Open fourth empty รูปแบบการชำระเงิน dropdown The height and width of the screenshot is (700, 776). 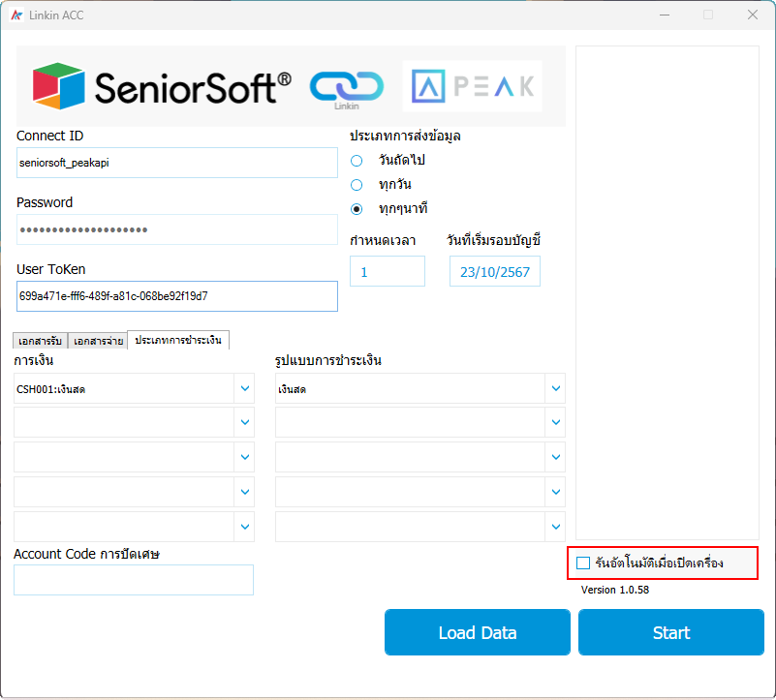tap(555, 492)
